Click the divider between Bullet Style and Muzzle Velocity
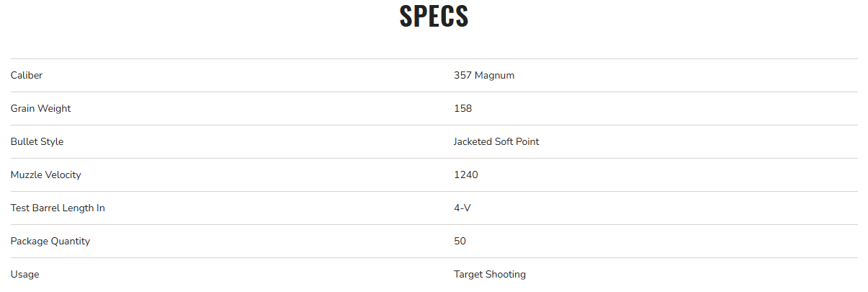This screenshot has width=868, height=292. pos(434,158)
